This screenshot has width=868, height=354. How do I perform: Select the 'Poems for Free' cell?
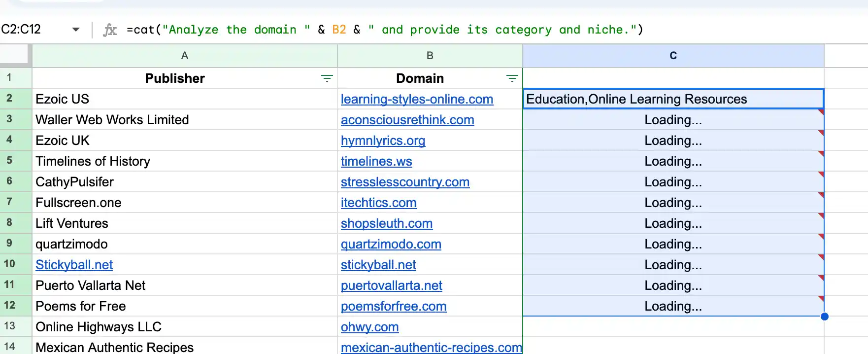[185, 306]
